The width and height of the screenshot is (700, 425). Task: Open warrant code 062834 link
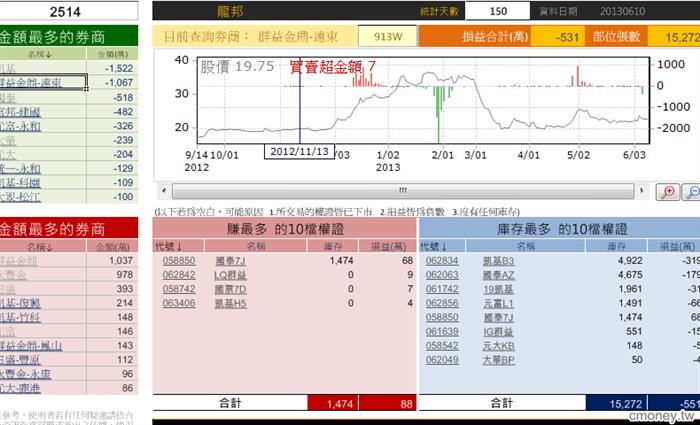point(442,261)
